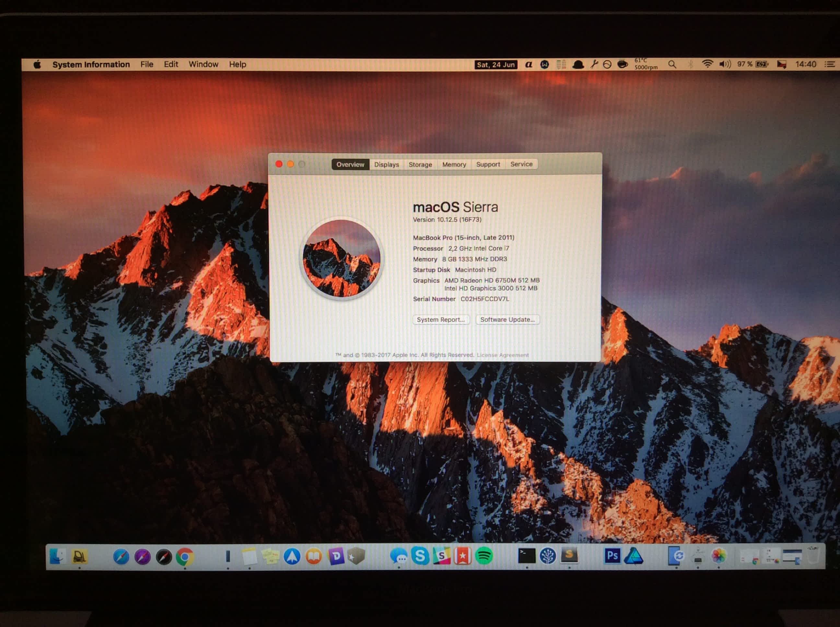The height and width of the screenshot is (627, 840).
Task: Click the Spotlight search magnifier icon
Action: [672, 64]
